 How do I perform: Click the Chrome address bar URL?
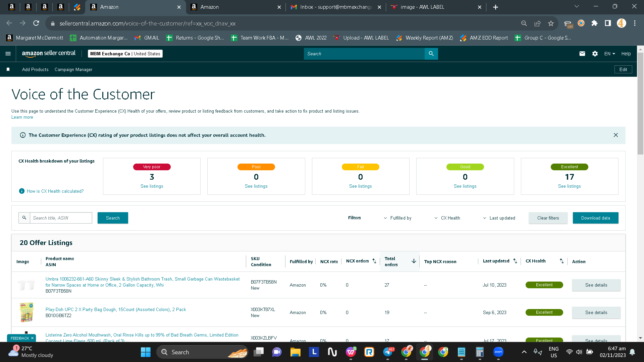[148, 23]
